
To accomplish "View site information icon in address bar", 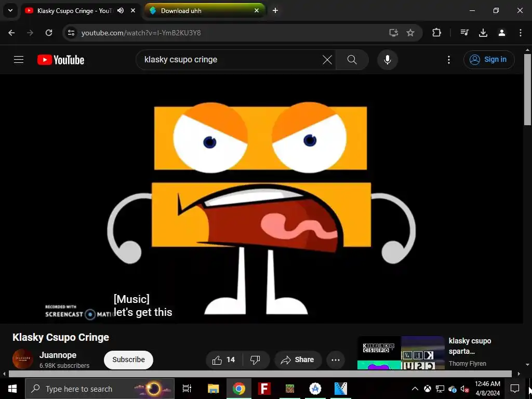I will (71, 33).
